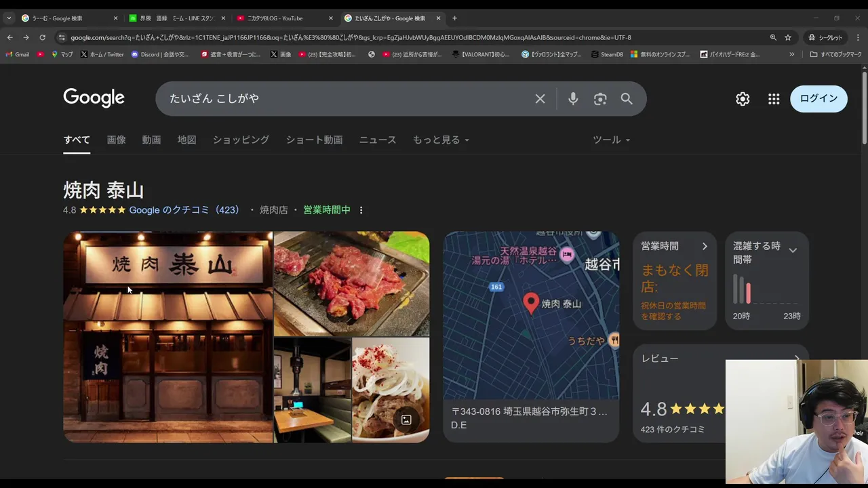
Task: Open photo gallery icon on food thumbnail
Action: tap(406, 420)
